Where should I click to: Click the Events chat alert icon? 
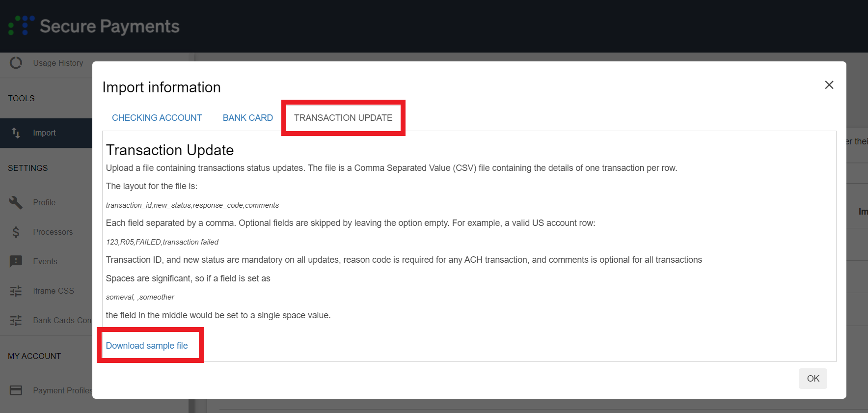pyautogui.click(x=16, y=261)
